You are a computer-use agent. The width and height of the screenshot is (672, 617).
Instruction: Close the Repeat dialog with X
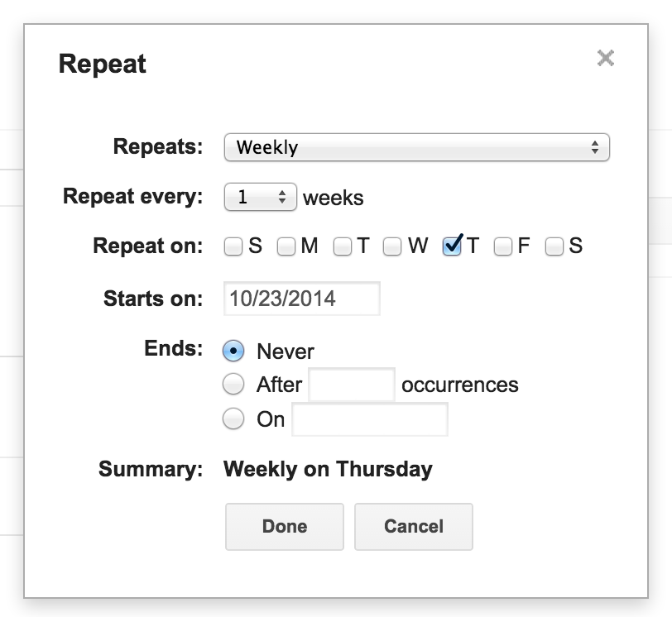click(606, 58)
